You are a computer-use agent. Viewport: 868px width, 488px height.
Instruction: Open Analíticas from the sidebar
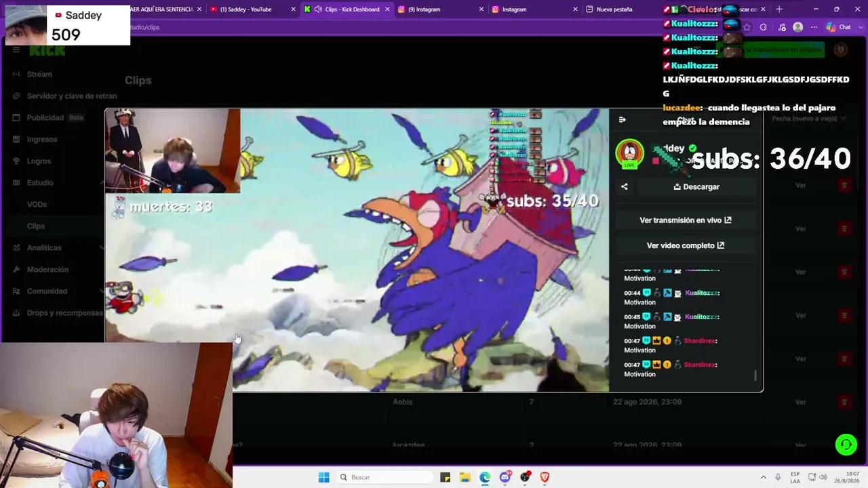[44, 247]
